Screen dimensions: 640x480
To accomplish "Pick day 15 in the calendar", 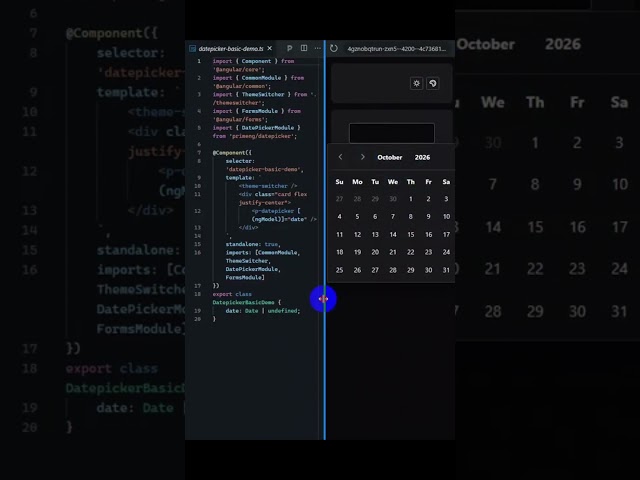I will coord(411,234).
